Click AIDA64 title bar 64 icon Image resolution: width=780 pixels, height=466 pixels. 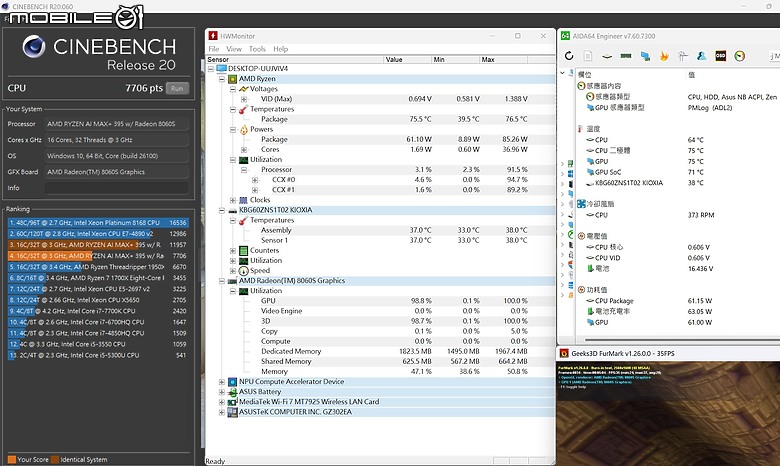565,36
